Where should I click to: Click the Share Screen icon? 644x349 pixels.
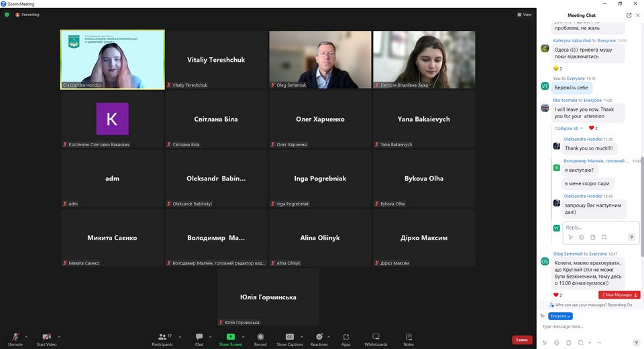[230, 338]
